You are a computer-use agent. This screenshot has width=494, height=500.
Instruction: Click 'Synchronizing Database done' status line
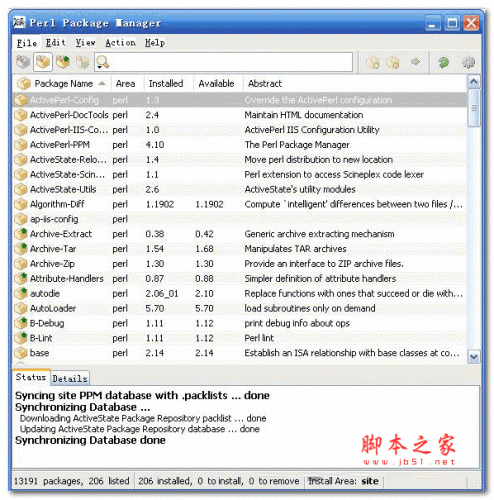coord(90,440)
